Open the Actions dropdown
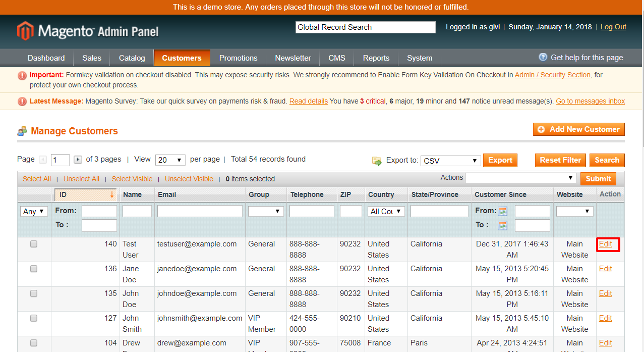The image size is (644, 352). (x=521, y=178)
